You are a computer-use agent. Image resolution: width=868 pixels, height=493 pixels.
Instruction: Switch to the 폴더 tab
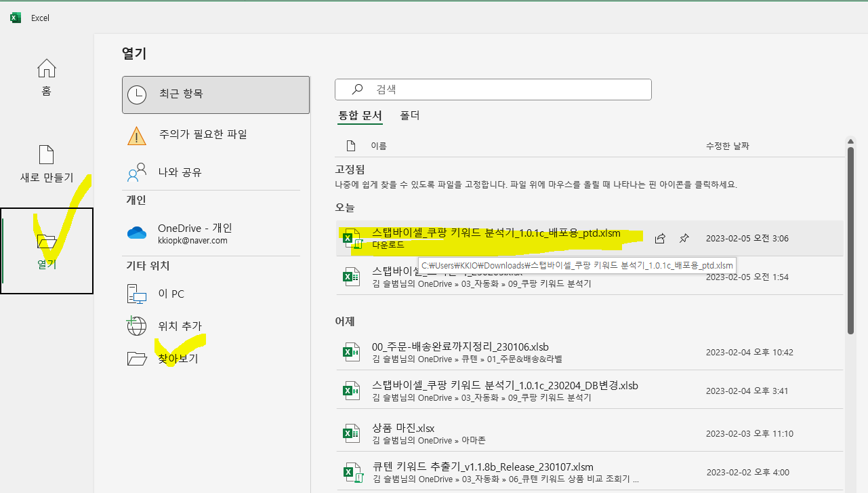410,116
